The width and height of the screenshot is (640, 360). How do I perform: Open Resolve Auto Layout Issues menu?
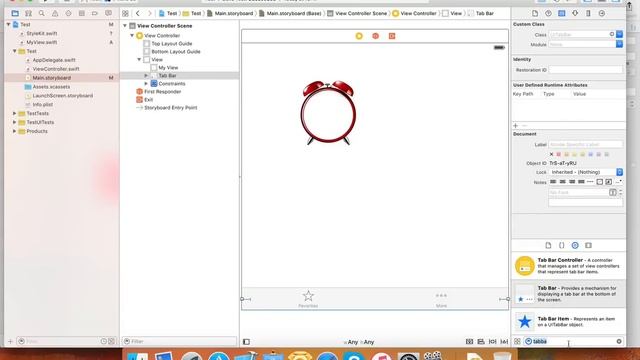point(504,342)
